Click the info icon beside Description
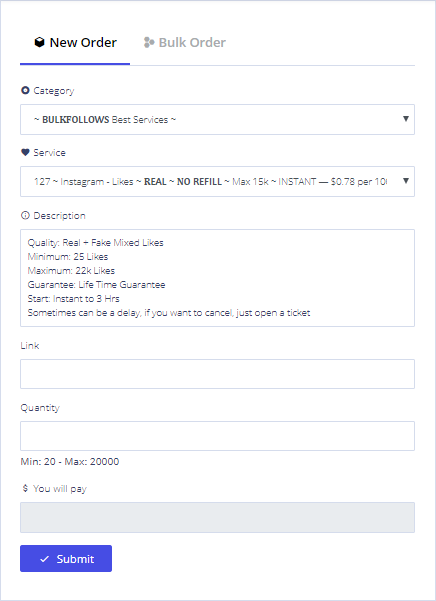 [25, 215]
